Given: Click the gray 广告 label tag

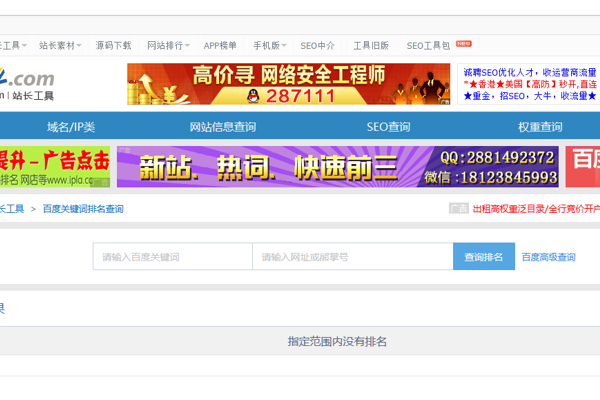Looking at the screenshot, I should [x=459, y=209].
